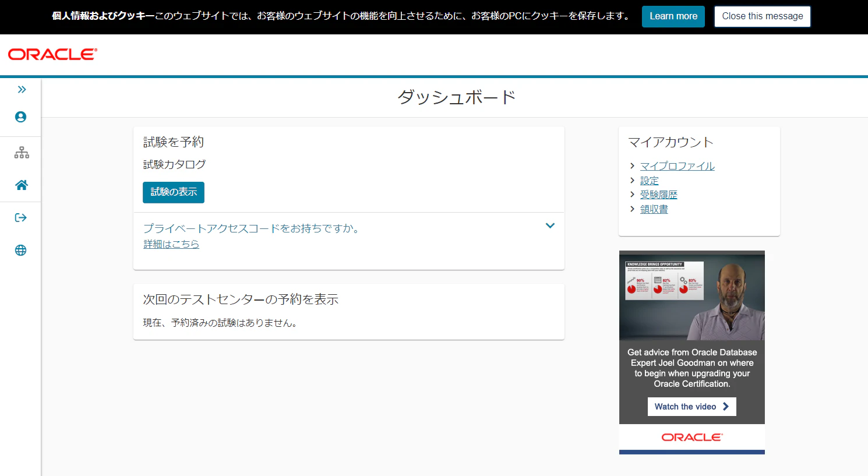Image resolution: width=868 pixels, height=476 pixels.
Task: Click the 試験を予約 heading
Action: pyautogui.click(x=174, y=142)
